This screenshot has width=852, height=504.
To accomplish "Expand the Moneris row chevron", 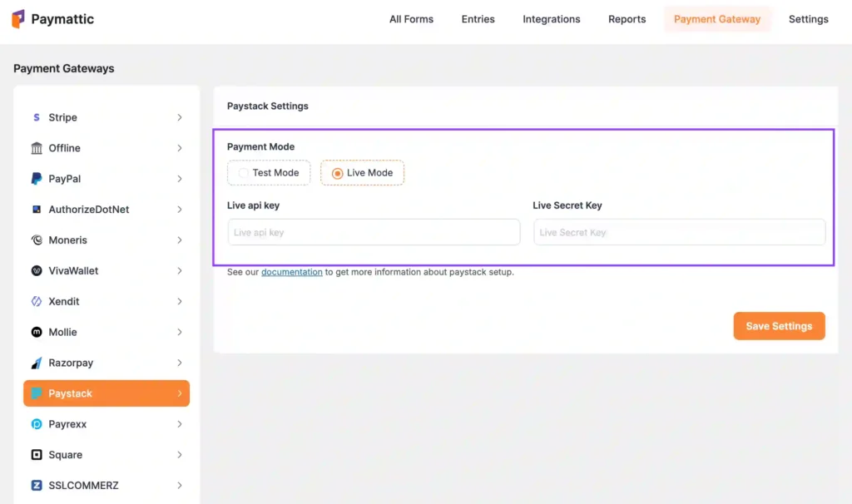I will [180, 240].
